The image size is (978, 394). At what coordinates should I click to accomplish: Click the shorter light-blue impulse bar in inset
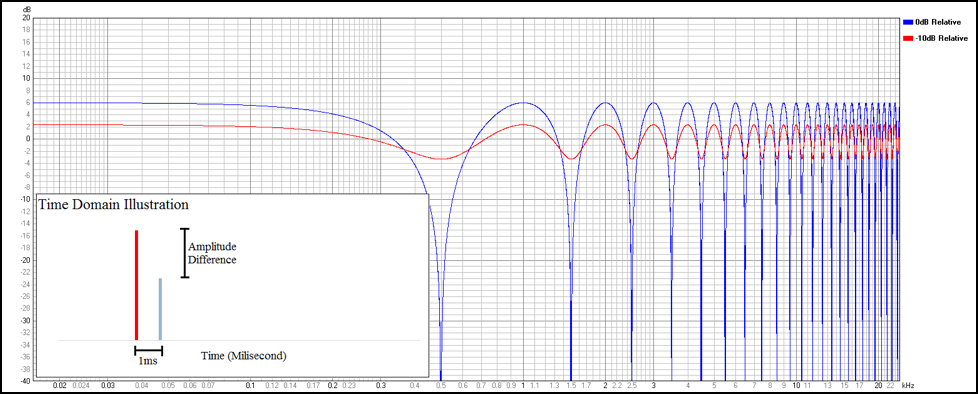point(160,309)
